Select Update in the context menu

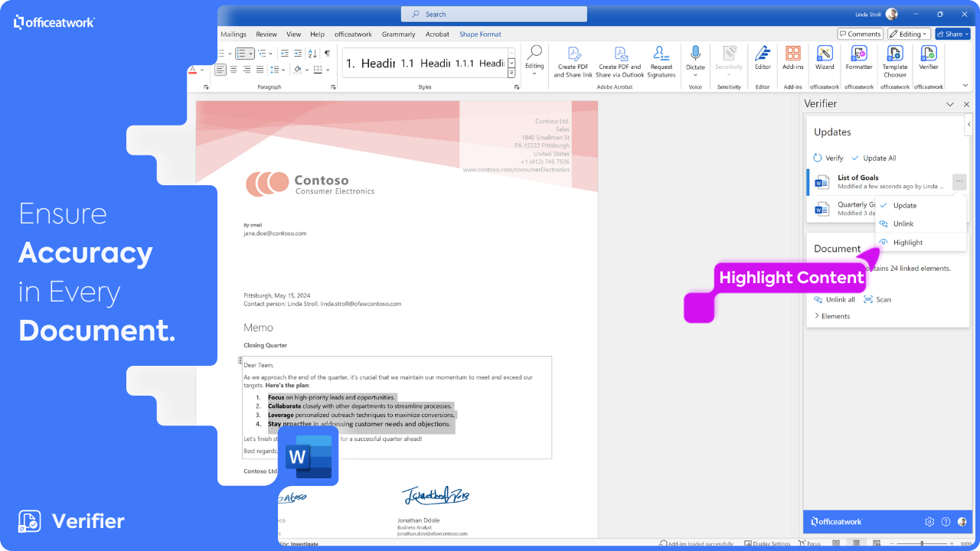point(921,205)
